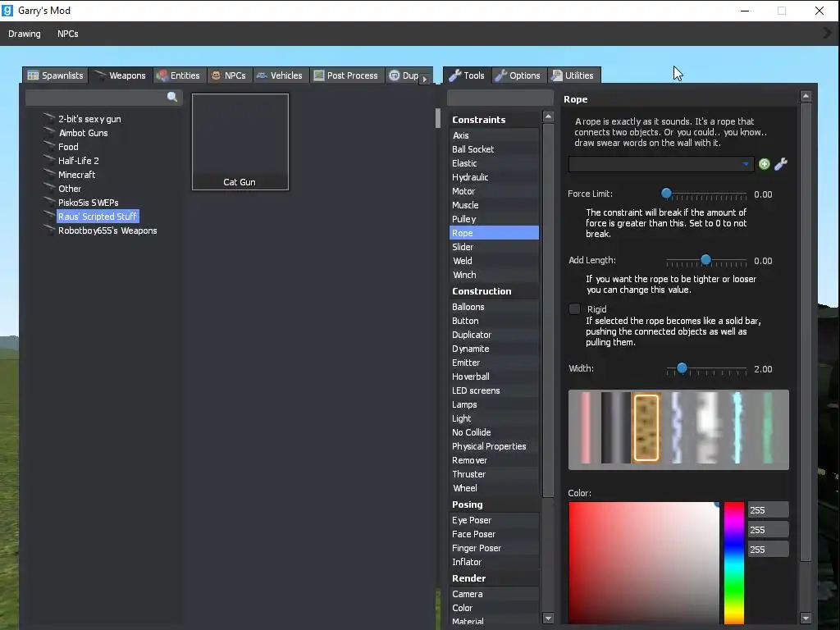
Task: Click the arrow at menu bar right edge
Action: pos(827,33)
